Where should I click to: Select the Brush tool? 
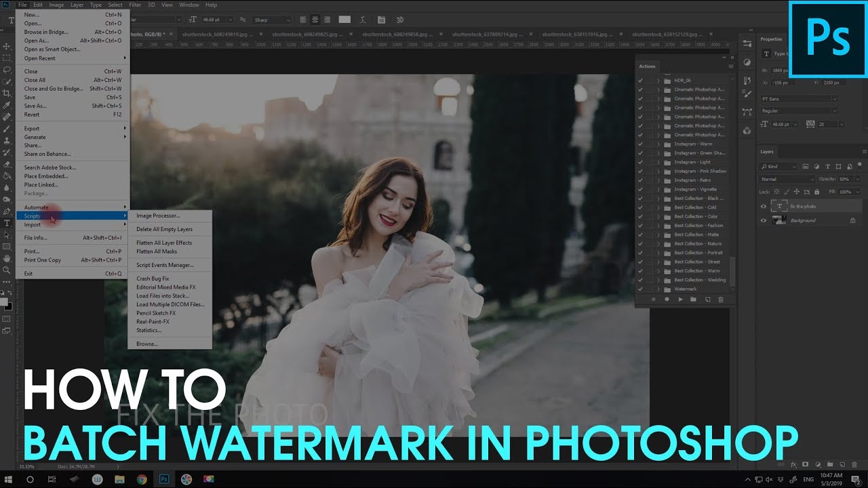pos(7,129)
